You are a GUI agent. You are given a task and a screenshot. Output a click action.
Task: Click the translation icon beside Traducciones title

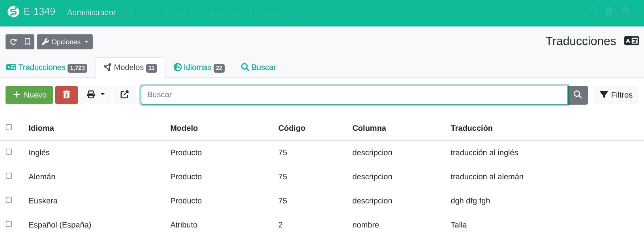tap(631, 41)
